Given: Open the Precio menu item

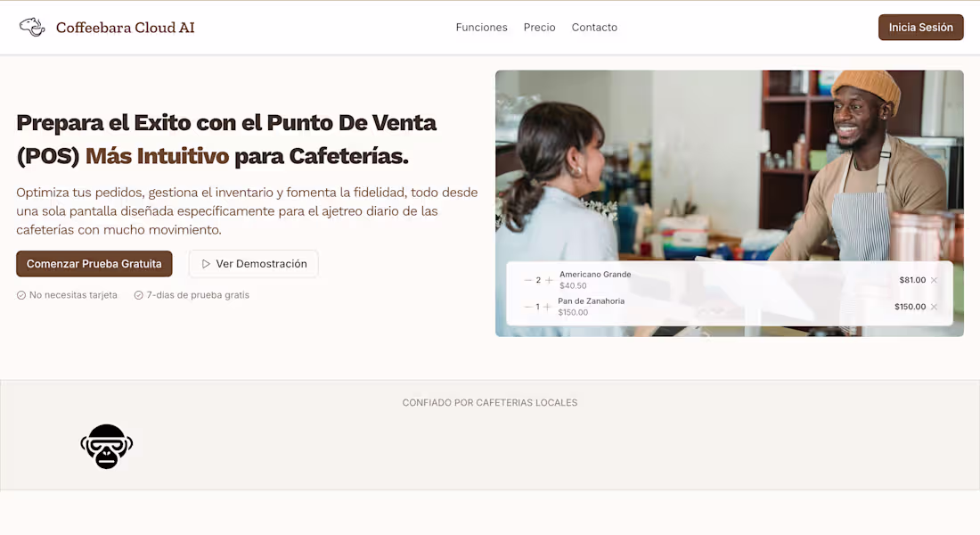Looking at the screenshot, I should pos(539,27).
